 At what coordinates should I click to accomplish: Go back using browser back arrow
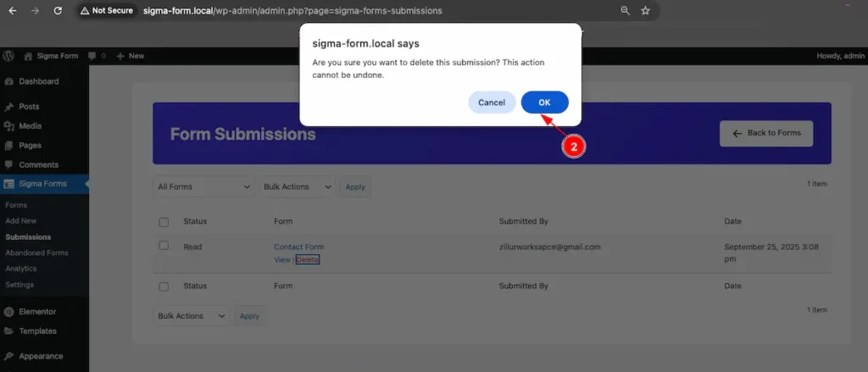coord(13,10)
